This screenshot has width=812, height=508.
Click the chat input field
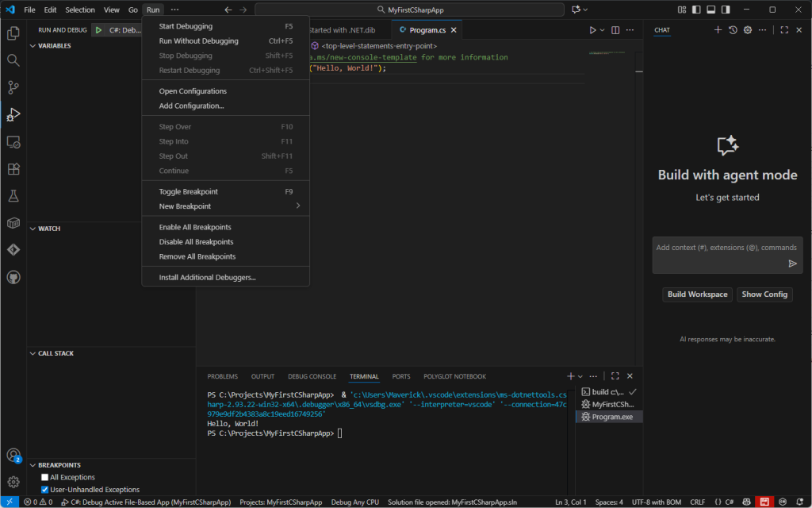728,255
